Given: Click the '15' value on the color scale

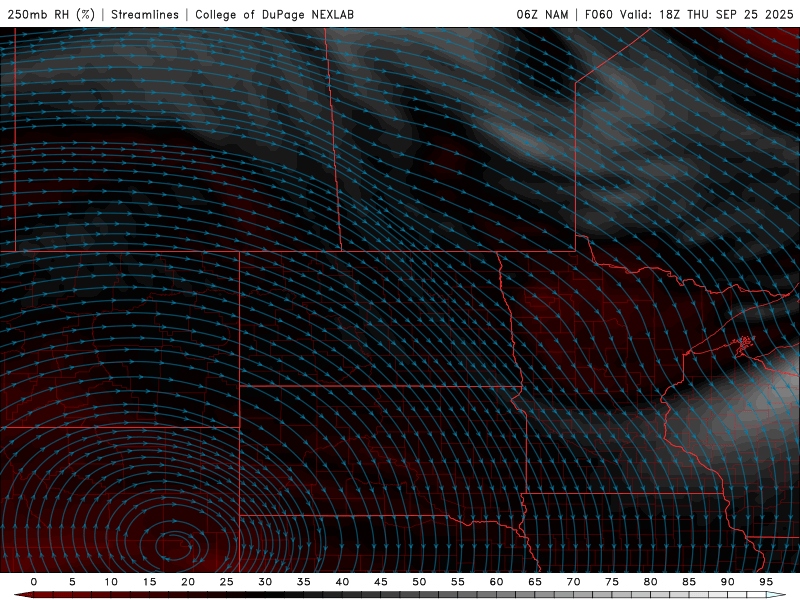Looking at the screenshot, I should (149, 582).
